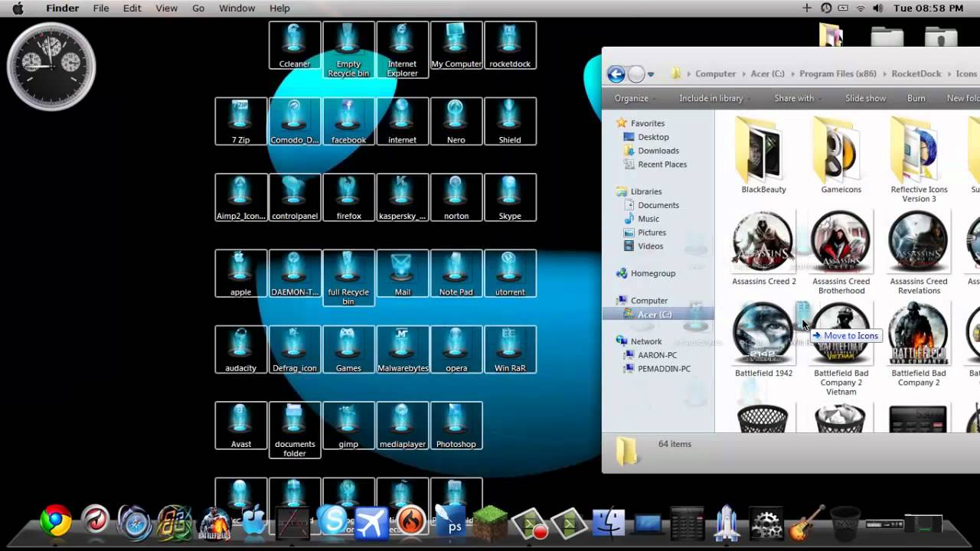This screenshot has width=980, height=551.
Task: Click the analog clock desktop widget
Action: [x=51, y=67]
